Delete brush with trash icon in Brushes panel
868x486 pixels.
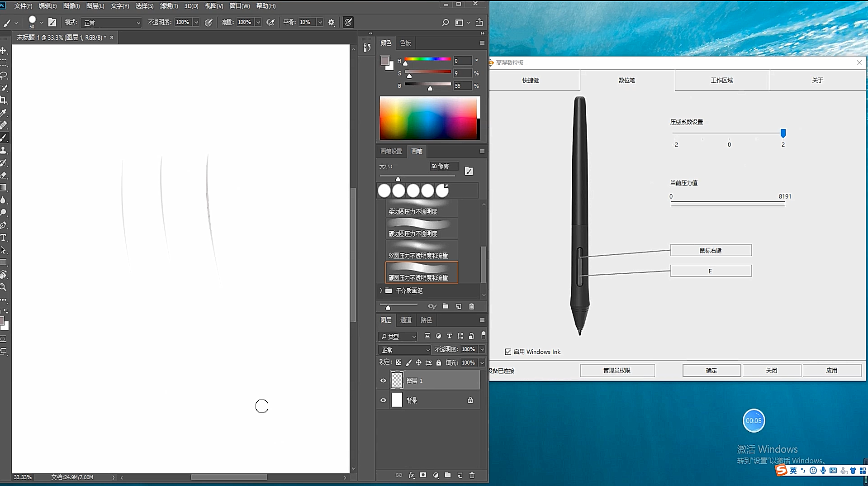(472, 306)
